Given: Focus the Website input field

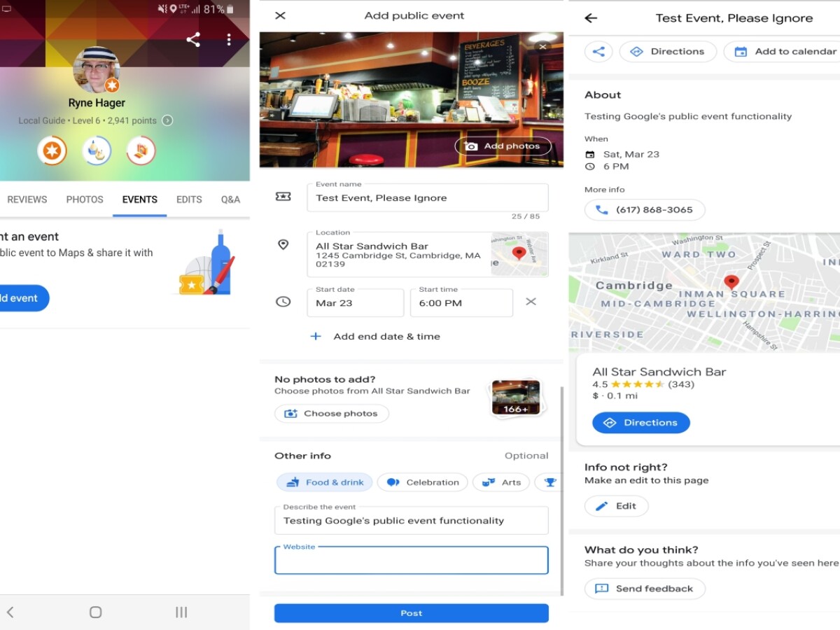Looking at the screenshot, I should (411, 561).
